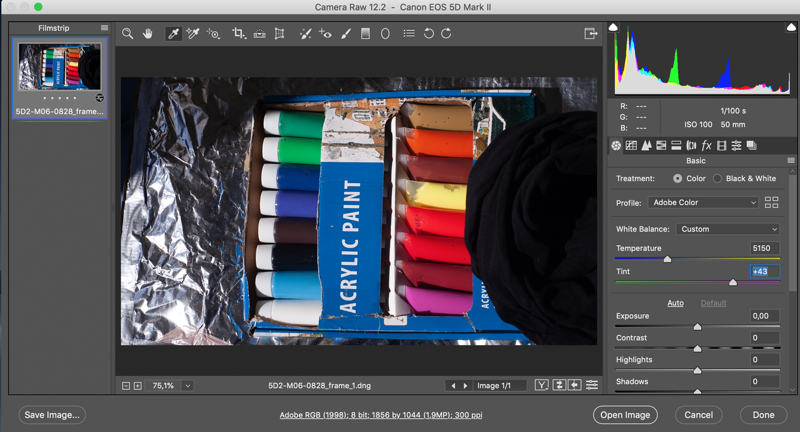Viewport: 800px width, 432px height.
Task: Open the zoom level dropdown arrow
Action: click(x=188, y=386)
